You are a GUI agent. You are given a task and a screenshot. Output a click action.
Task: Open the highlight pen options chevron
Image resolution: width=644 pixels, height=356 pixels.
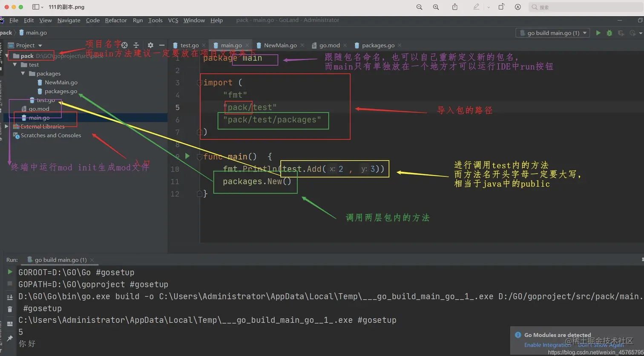coord(488,7)
